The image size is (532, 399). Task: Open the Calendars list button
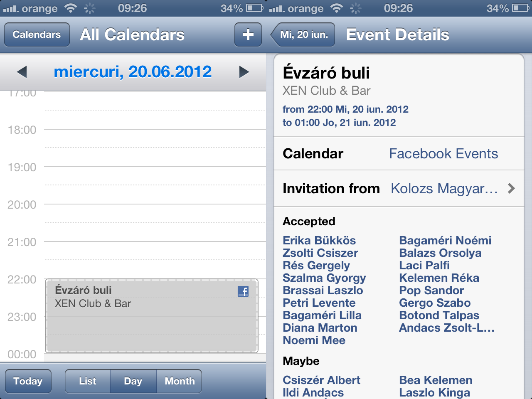pos(37,34)
